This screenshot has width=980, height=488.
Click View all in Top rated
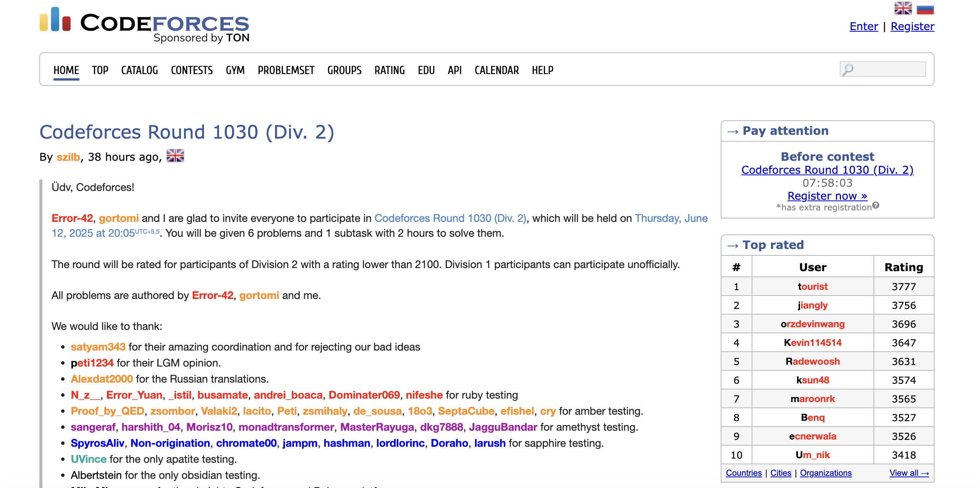(909, 473)
